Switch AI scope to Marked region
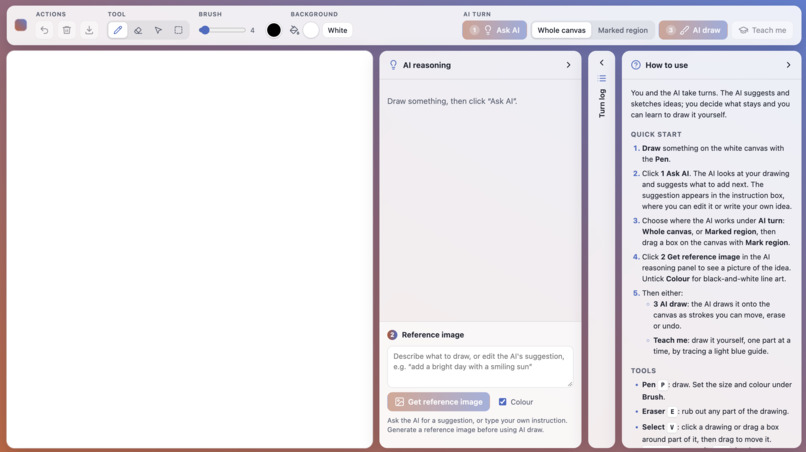This screenshot has height=452, width=806. point(622,30)
